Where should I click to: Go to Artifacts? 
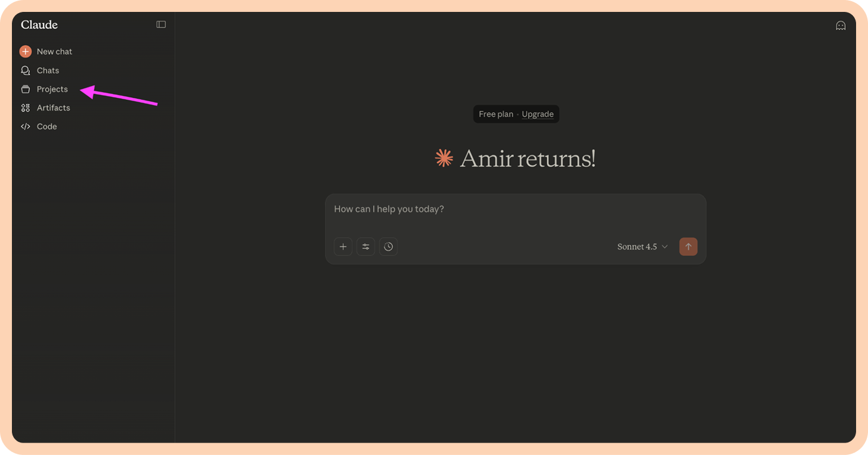pyautogui.click(x=54, y=108)
